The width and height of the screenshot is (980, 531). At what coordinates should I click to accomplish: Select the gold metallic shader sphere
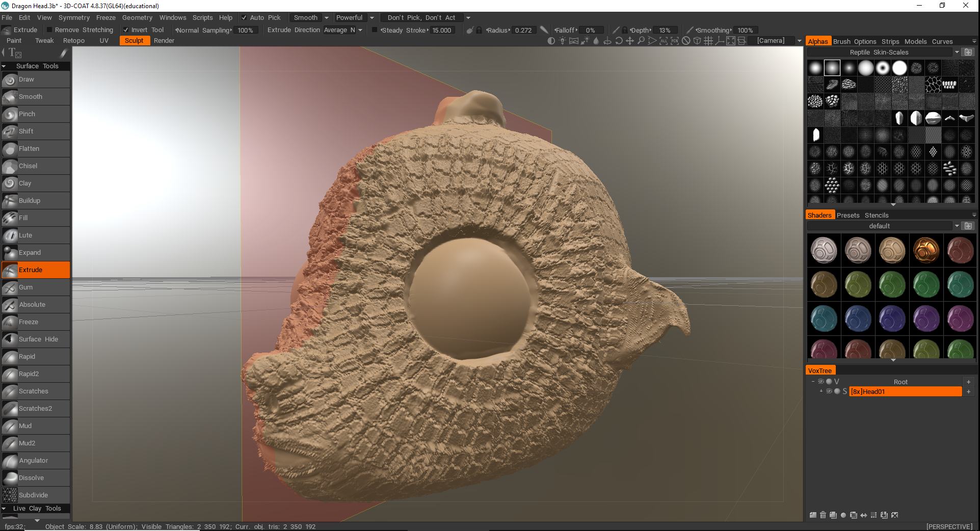926,250
